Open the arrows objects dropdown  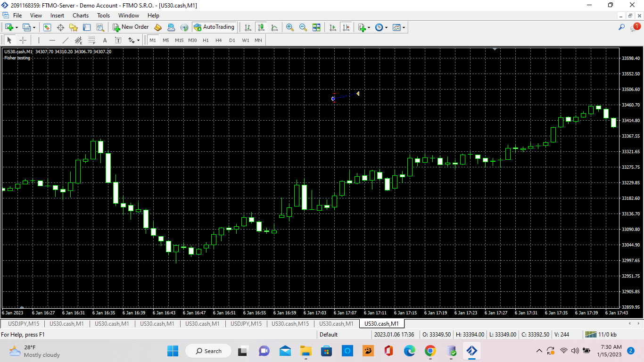pyautogui.click(x=134, y=40)
